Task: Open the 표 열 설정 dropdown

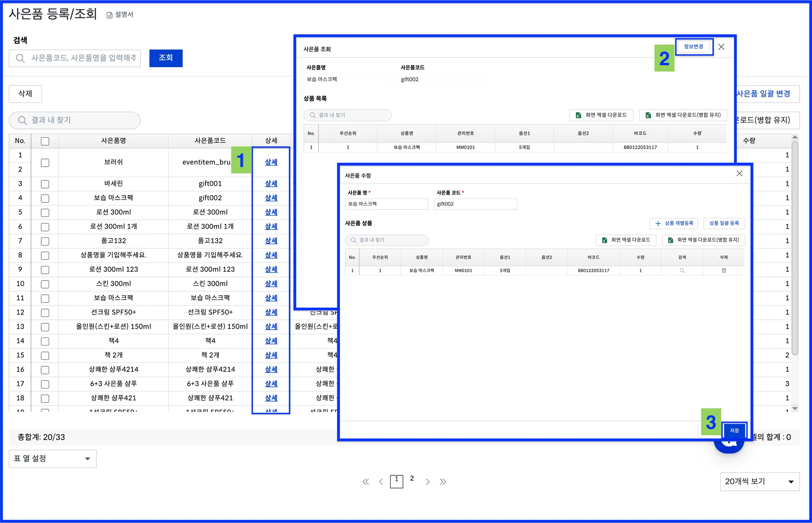Action: (52, 459)
